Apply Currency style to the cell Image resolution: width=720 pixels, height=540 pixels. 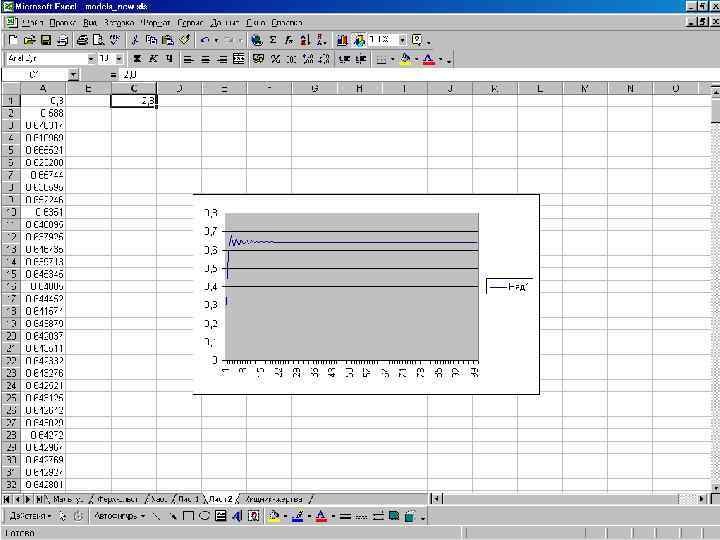tap(259, 59)
